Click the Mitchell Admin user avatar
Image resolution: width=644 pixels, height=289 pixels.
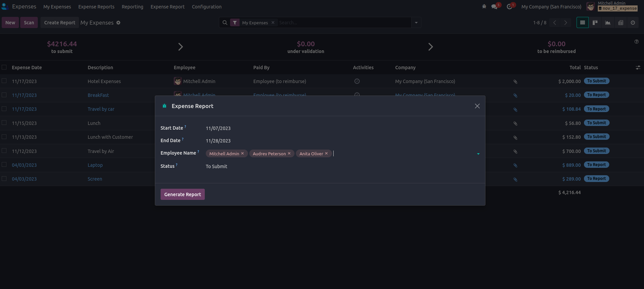[x=590, y=6]
